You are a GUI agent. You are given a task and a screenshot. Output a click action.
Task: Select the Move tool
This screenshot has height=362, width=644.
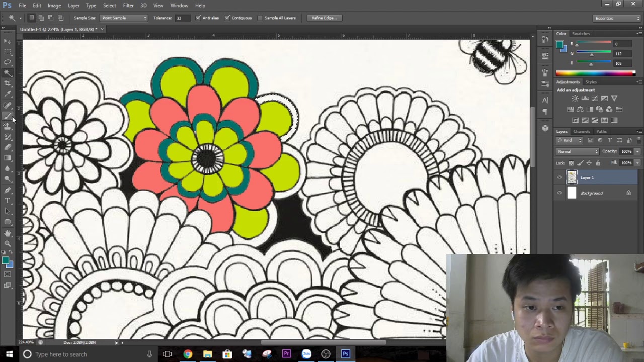8,41
